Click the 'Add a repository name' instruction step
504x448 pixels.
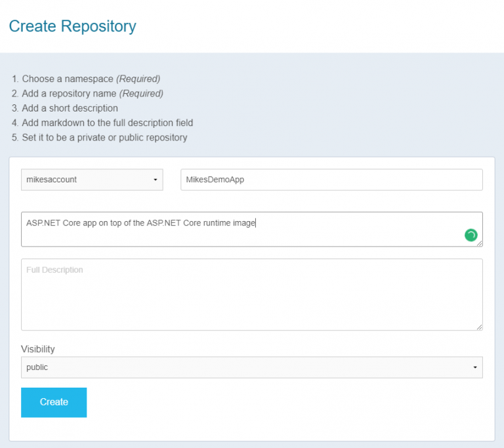(69, 94)
